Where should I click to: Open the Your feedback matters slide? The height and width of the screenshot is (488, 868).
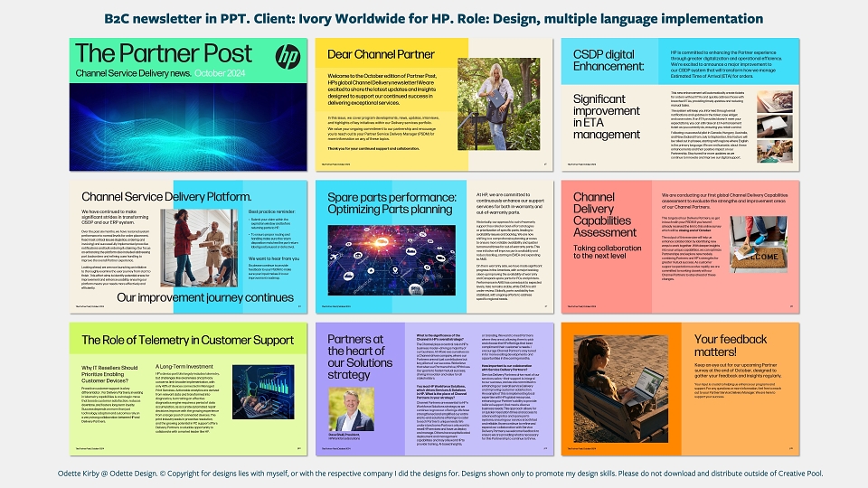click(x=680, y=389)
